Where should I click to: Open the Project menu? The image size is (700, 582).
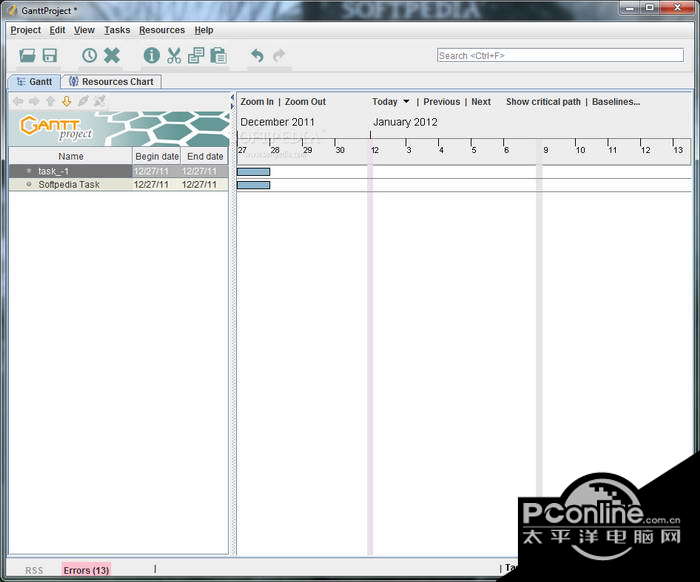point(25,30)
